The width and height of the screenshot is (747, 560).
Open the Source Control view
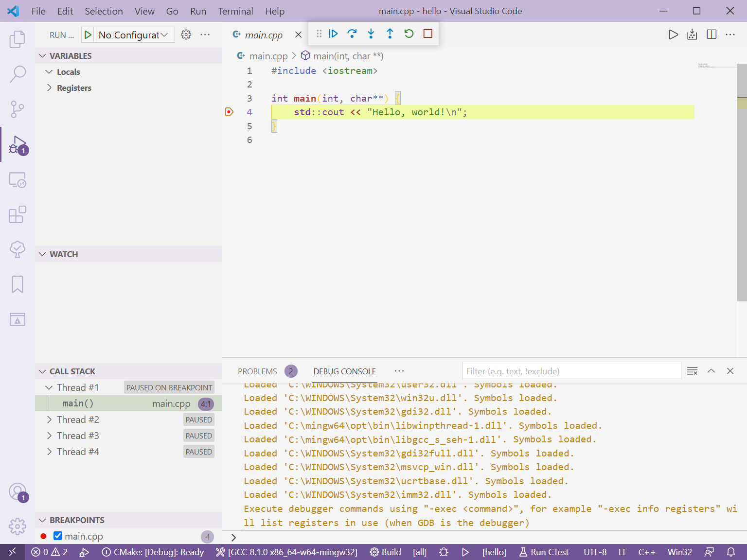pos(18,109)
